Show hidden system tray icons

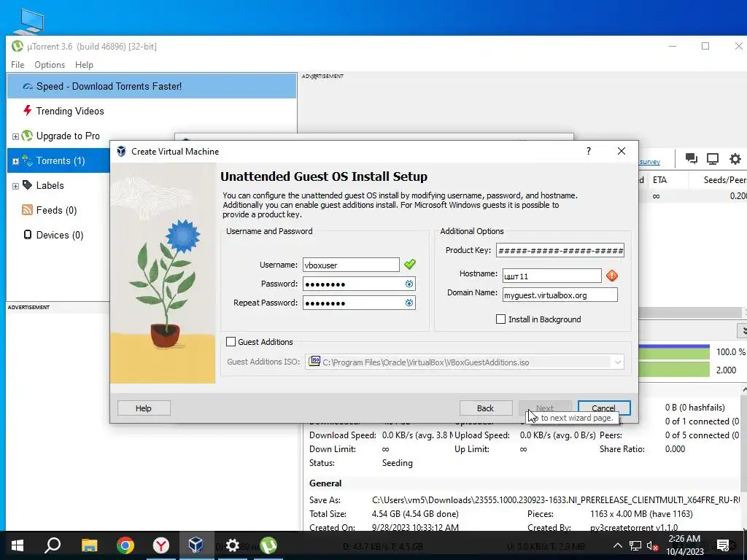pyautogui.click(x=617, y=545)
